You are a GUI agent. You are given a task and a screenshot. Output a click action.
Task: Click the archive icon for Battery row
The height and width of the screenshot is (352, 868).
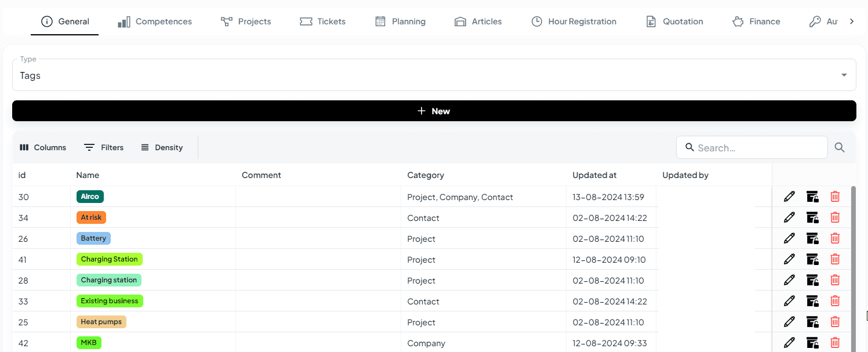[x=812, y=238]
